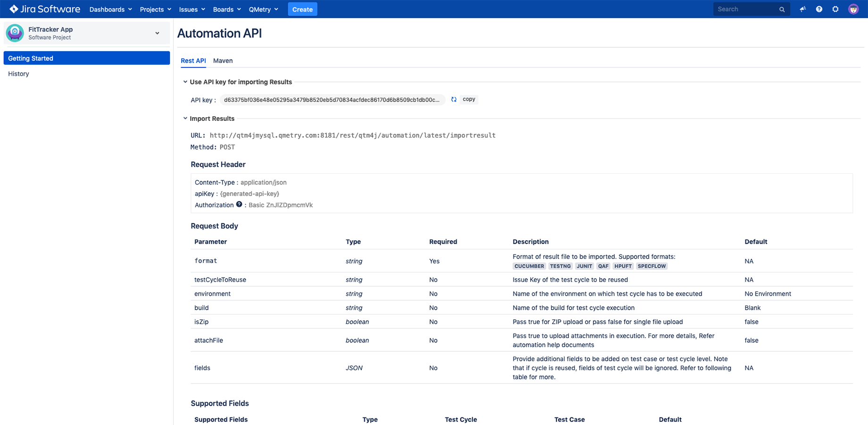Switch to the Maven tab
Screen dimensions: 868x425
click(x=223, y=60)
